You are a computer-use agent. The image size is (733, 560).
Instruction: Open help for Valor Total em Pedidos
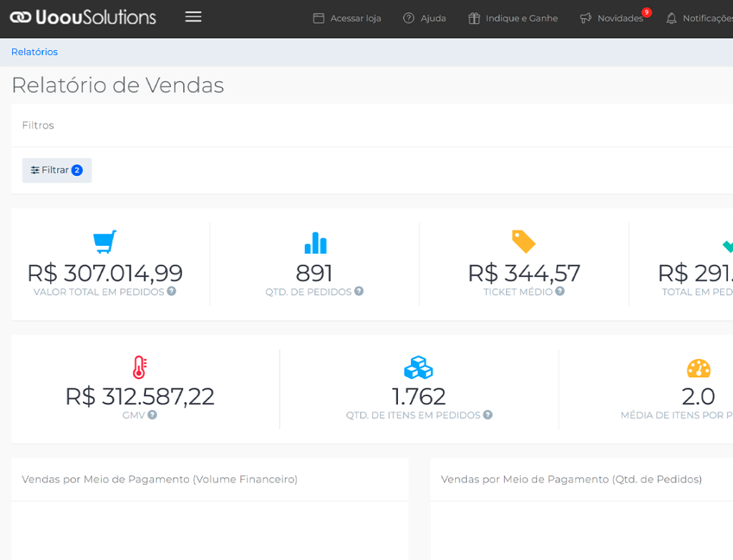coord(172,291)
